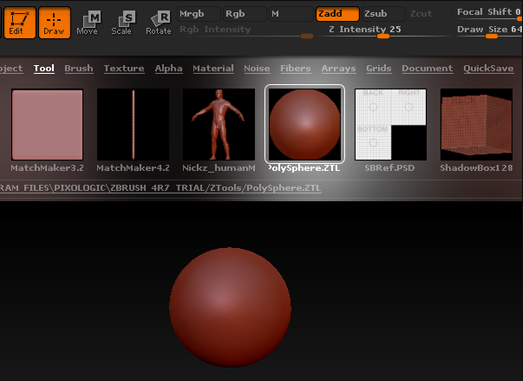Select the SBRef.PSD thumbnail
This screenshot has width=523, height=381.
[391, 124]
